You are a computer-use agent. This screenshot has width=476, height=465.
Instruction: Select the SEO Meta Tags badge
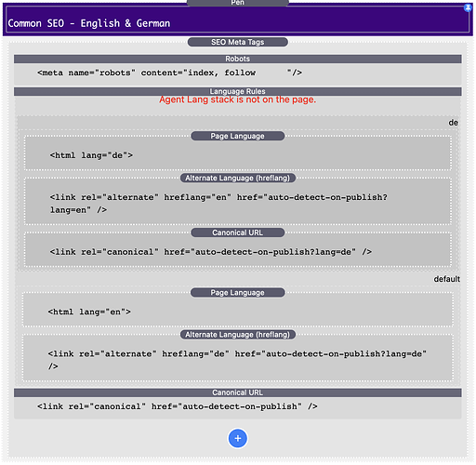[x=238, y=42]
